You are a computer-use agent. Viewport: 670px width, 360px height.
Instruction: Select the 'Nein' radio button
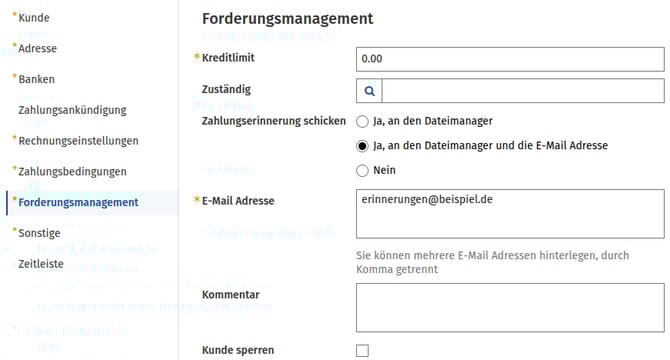click(362, 171)
